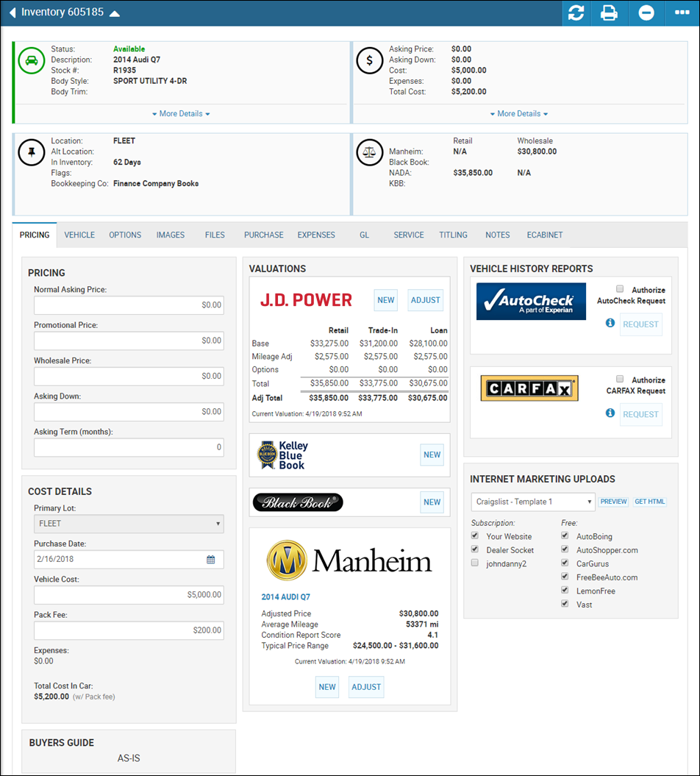Switch to the TITLING tab
The height and width of the screenshot is (776, 700).
tap(453, 235)
